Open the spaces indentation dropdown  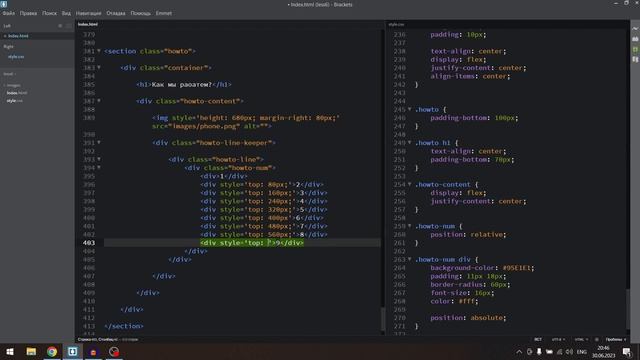pyautogui.click(x=616, y=339)
